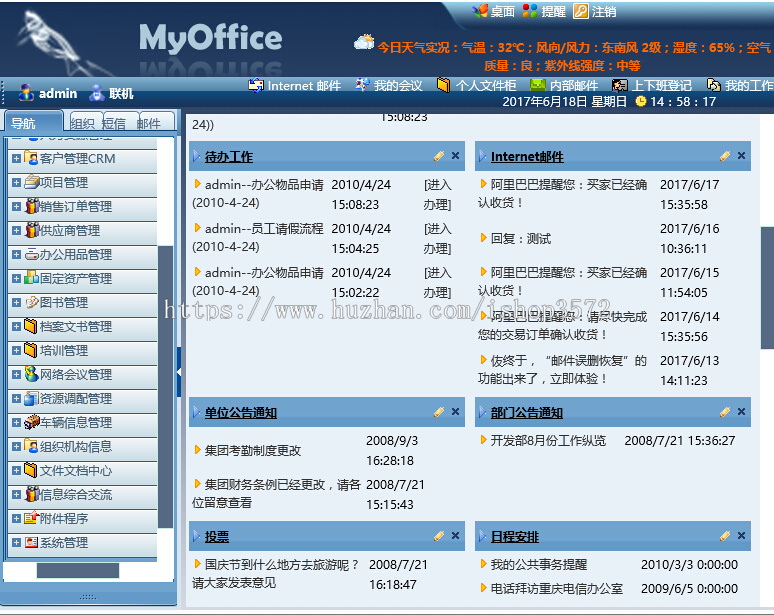This screenshot has height=615, width=774.
Task: Edit the 日程安排 panel with pencil icon
Action: click(x=725, y=536)
